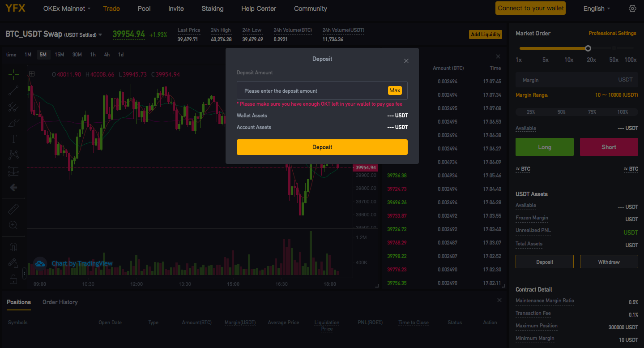Open the OKEx Mainnet network dropdown
This screenshot has height=348, width=644.
(67, 9)
